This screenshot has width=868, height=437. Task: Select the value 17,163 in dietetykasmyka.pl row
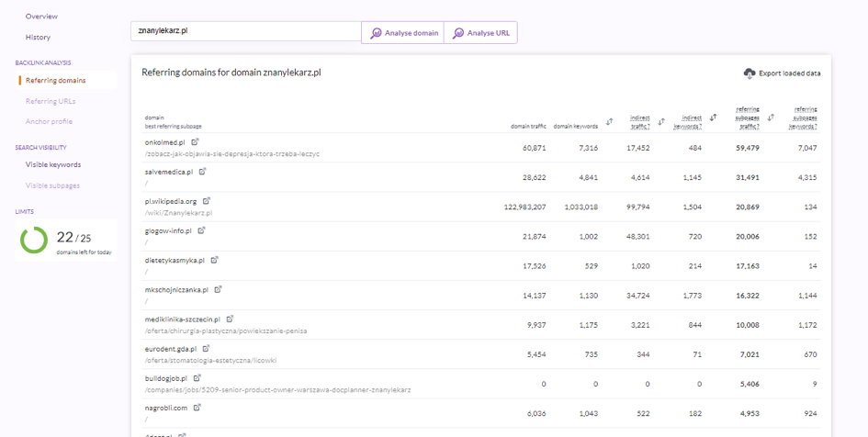[x=748, y=266]
